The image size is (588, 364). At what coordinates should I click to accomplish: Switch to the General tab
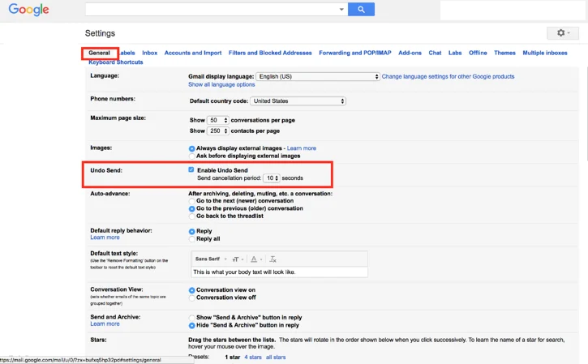[100, 53]
